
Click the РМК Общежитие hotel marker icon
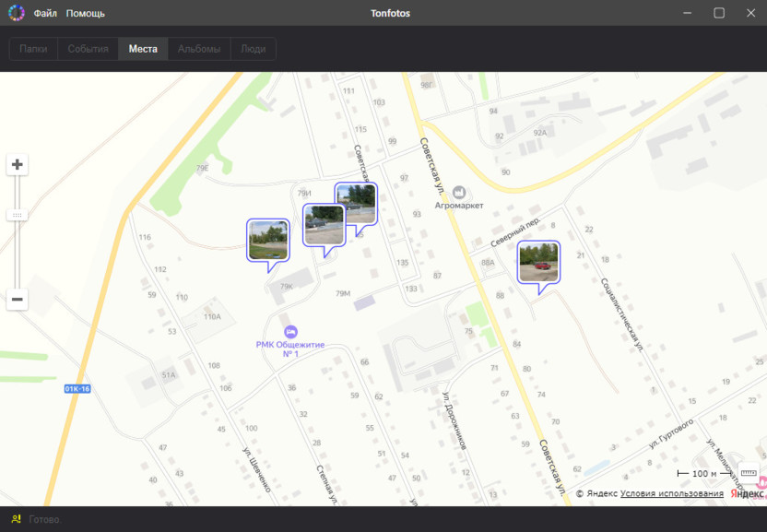point(290,332)
